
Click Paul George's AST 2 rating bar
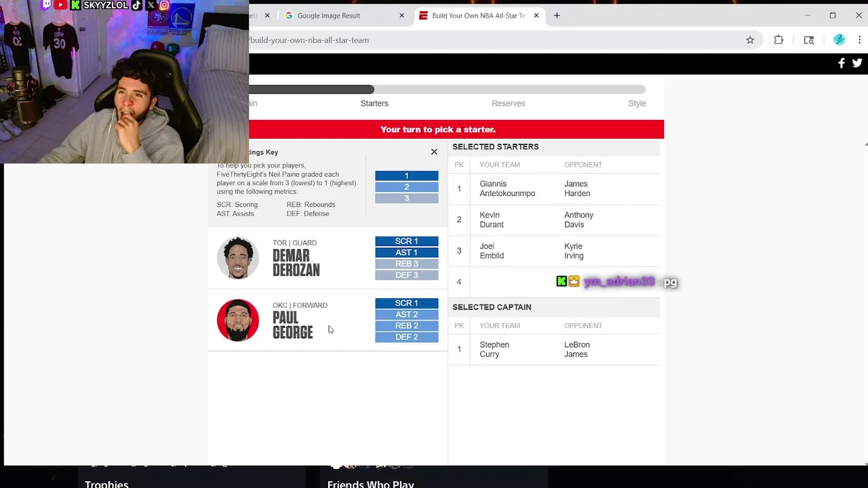(x=407, y=314)
